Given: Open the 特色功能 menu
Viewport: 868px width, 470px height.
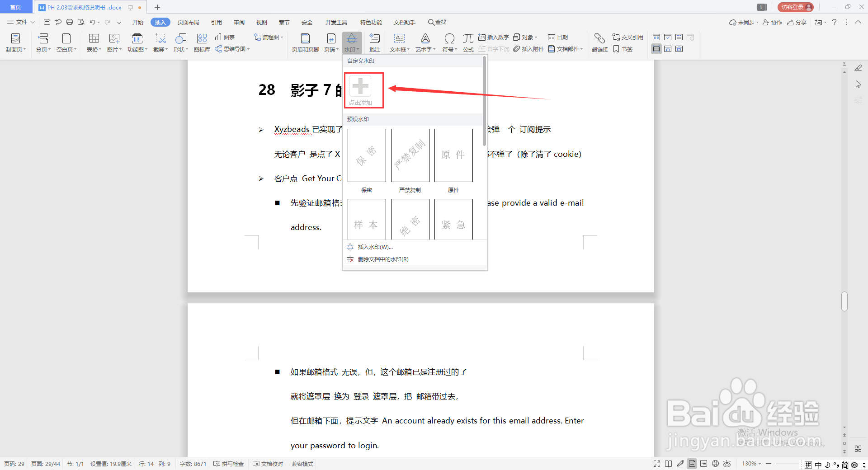Looking at the screenshot, I should point(371,22).
